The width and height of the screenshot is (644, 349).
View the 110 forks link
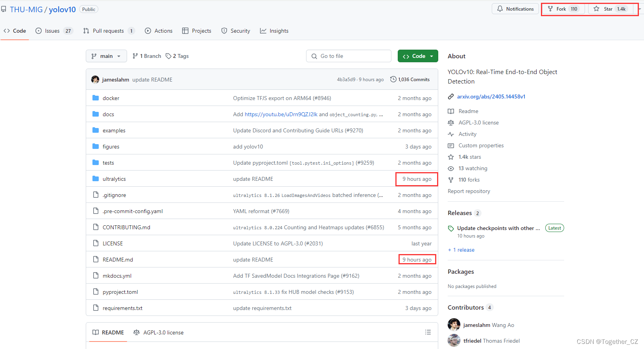(469, 180)
